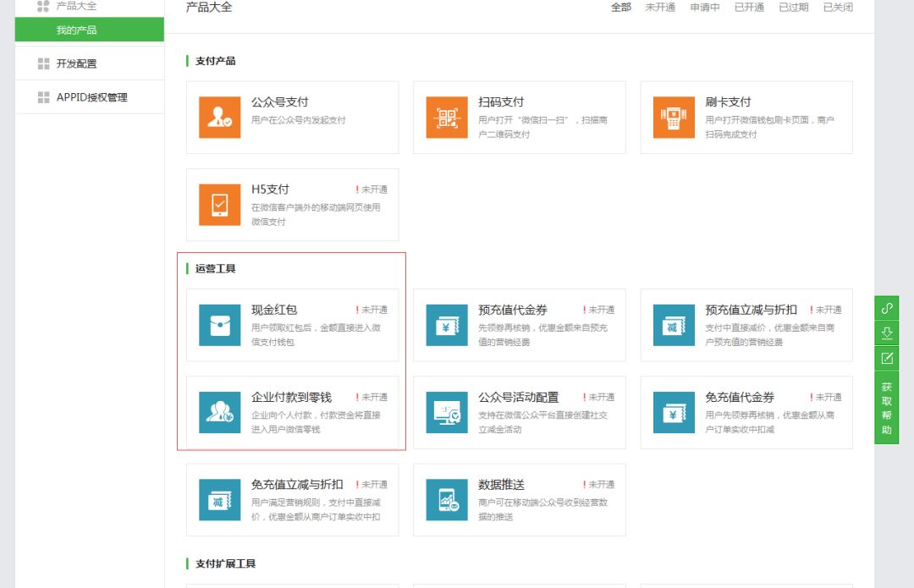This screenshot has height=588, width=914.
Task: Click the 预充值立减与折扣 discount icon
Action: click(x=674, y=325)
